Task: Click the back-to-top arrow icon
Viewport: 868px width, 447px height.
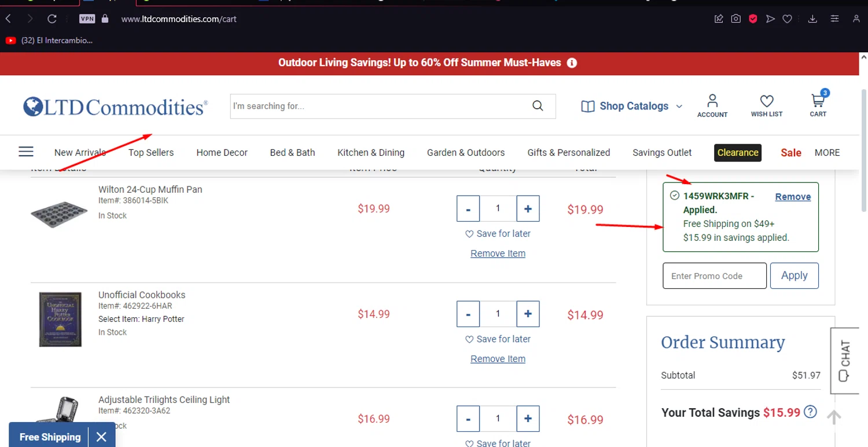Action: 834,417
